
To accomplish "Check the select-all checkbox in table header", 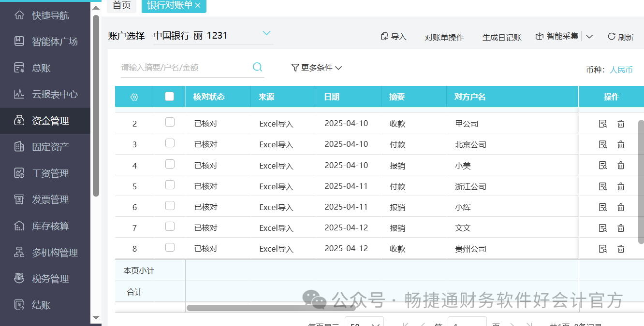I will click(x=170, y=95).
